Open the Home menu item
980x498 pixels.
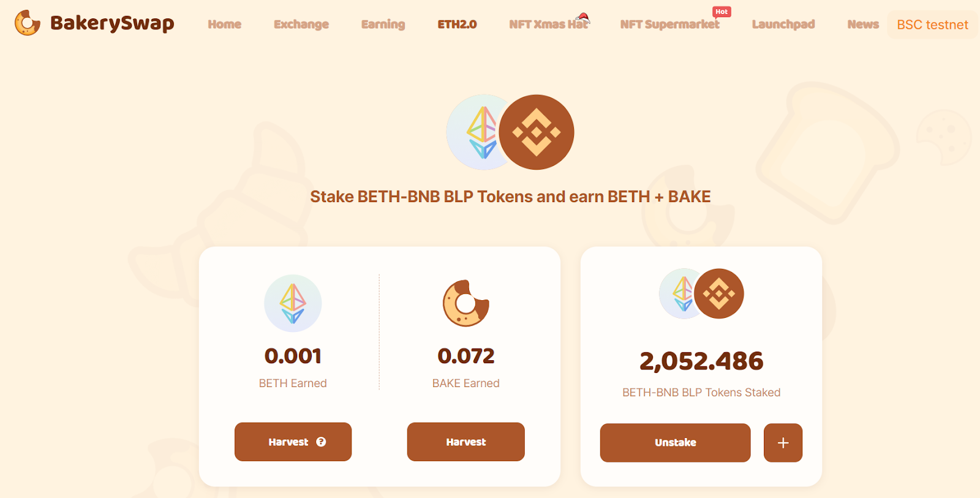coord(224,25)
